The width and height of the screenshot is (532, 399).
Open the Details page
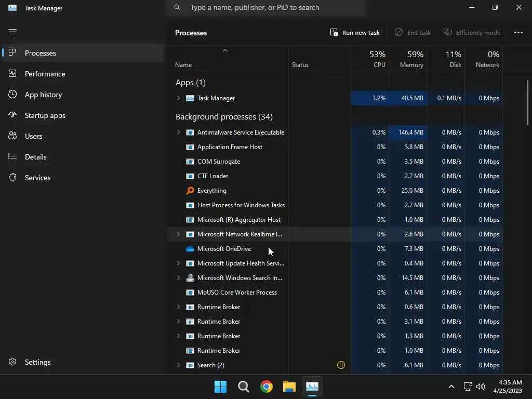[83, 157]
